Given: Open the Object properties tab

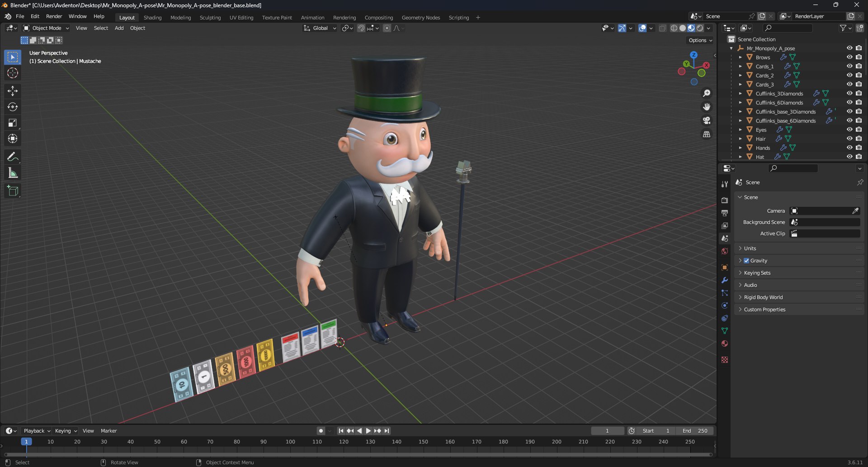Looking at the screenshot, I should click(x=725, y=267).
